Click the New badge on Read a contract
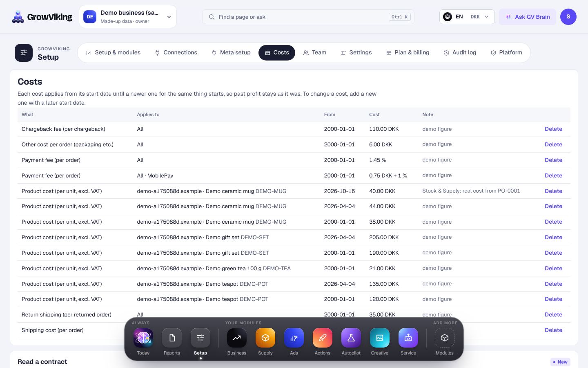 point(560,362)
